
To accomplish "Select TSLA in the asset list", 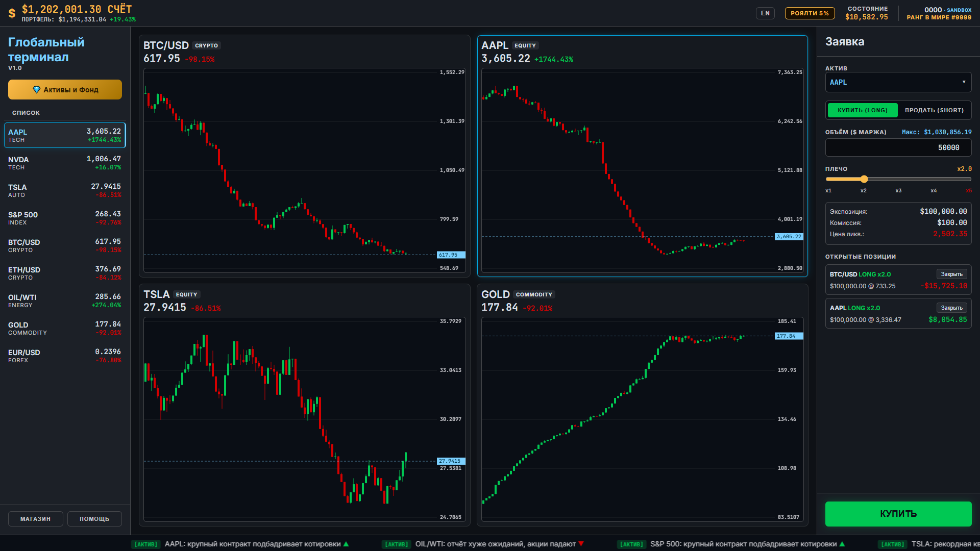I will 65,190.
